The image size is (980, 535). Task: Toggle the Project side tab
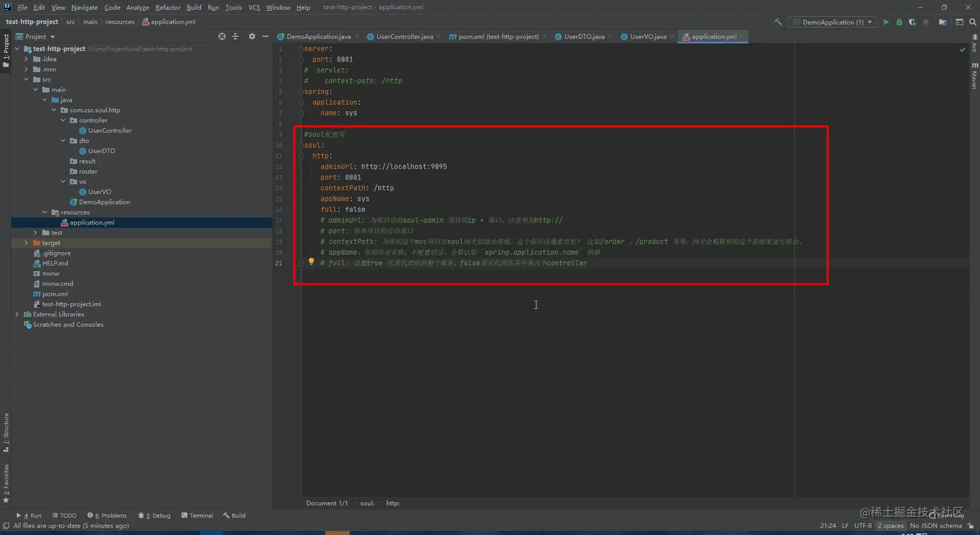6,51
